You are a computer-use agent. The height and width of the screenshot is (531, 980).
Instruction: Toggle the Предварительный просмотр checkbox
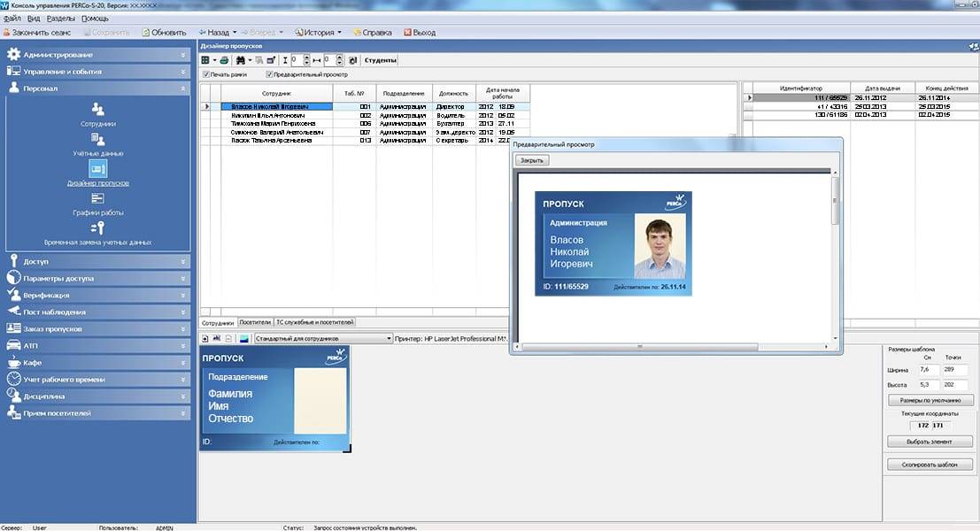(269, 74)
